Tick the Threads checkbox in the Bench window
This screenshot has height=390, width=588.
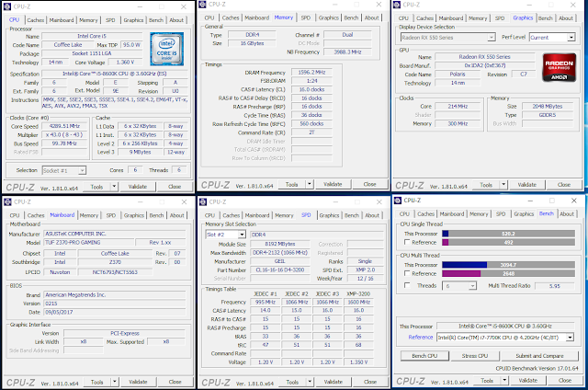(407, 285)
